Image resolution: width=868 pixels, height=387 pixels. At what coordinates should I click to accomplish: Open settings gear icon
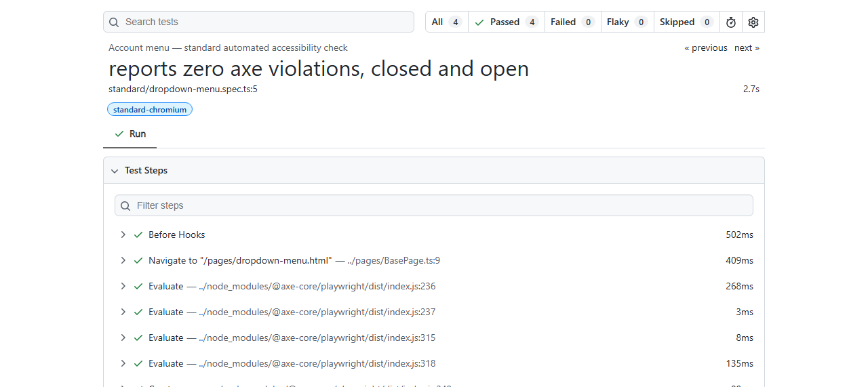pyautogui.click(x=753, y=22)
